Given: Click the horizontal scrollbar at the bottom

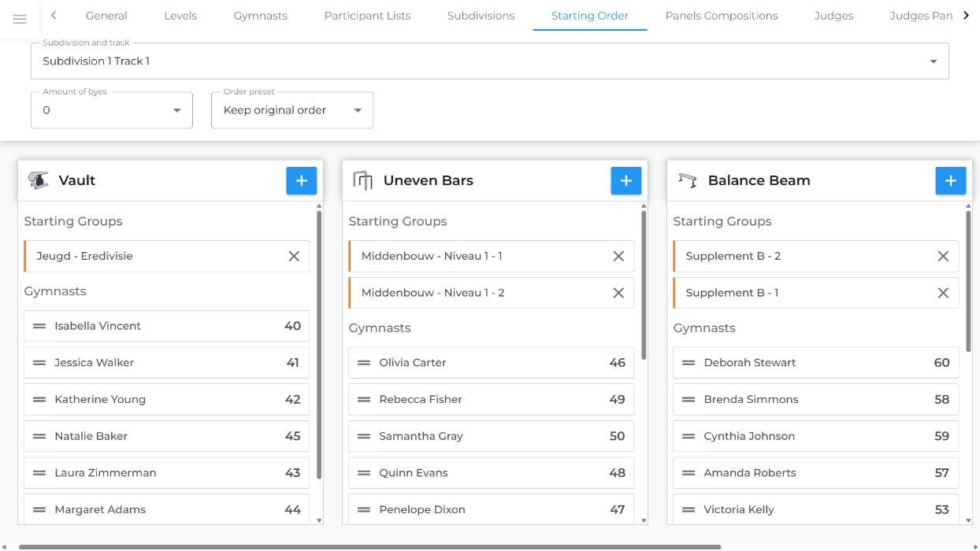Looking at the screenshot, I should tap(369, 546).
